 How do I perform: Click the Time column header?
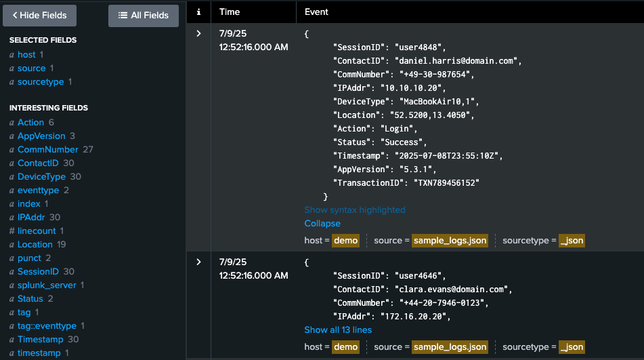pyautogui.click(x=230, y=12)
